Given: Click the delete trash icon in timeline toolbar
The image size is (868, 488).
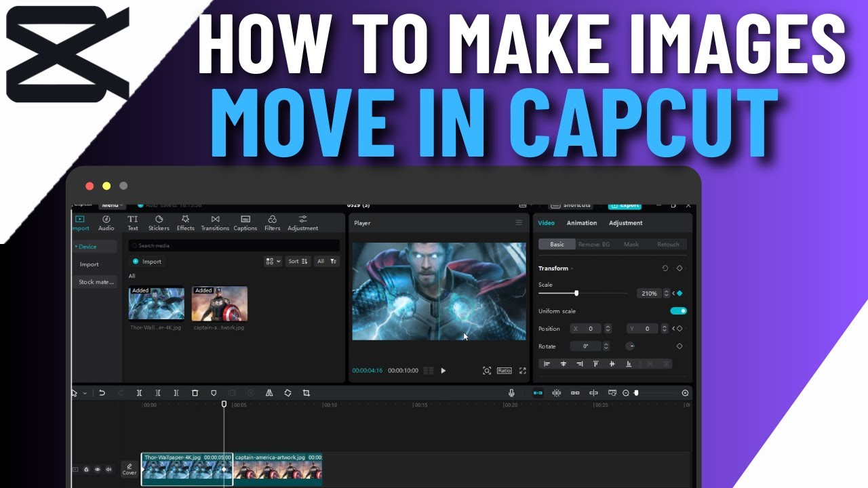Looking at the screenshot, I should coord(195,392).
